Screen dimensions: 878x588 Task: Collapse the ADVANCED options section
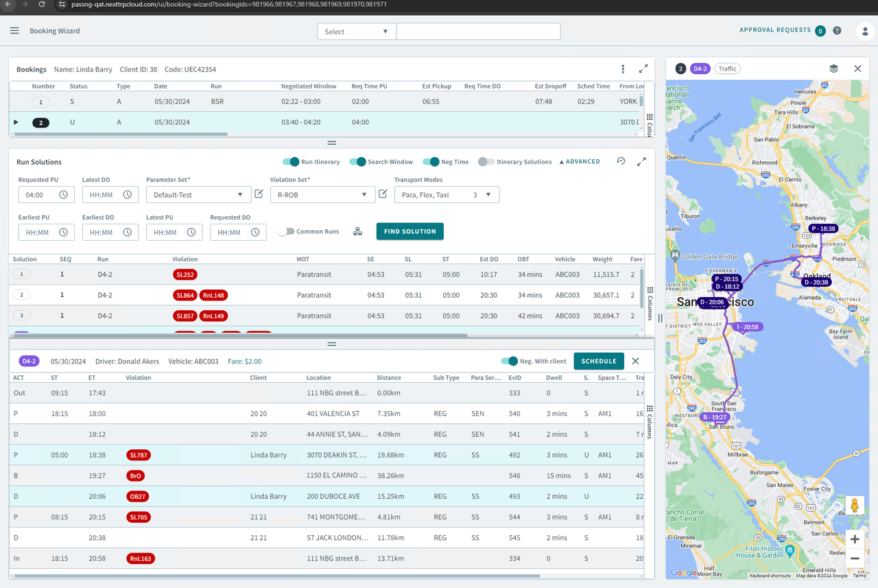(580, 161)
